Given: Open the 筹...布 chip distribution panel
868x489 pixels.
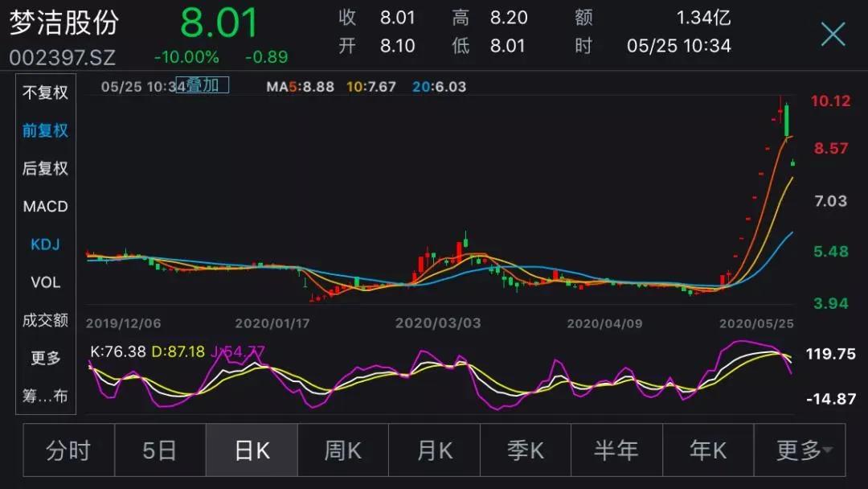Looking at the screenshot, I should click(x=45, y=396).
